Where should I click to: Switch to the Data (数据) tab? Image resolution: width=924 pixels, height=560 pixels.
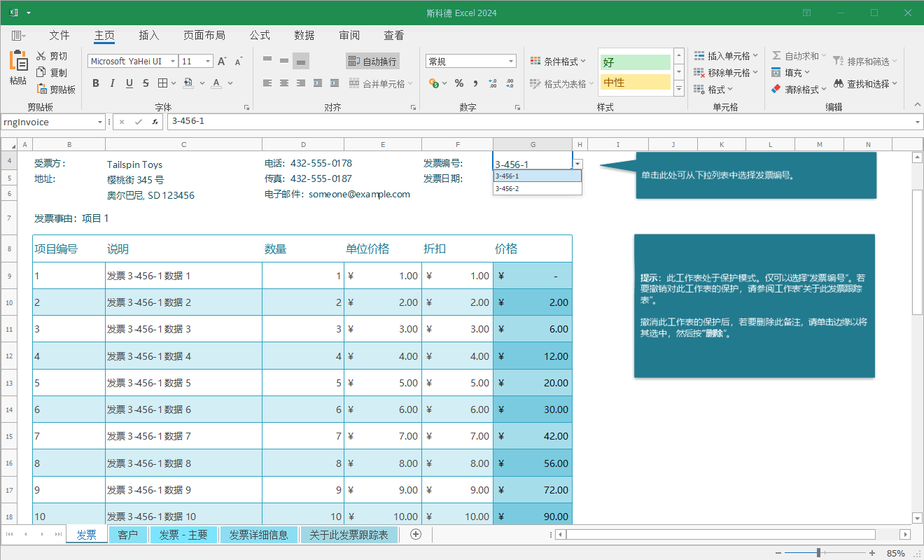[x=304, y=36]
